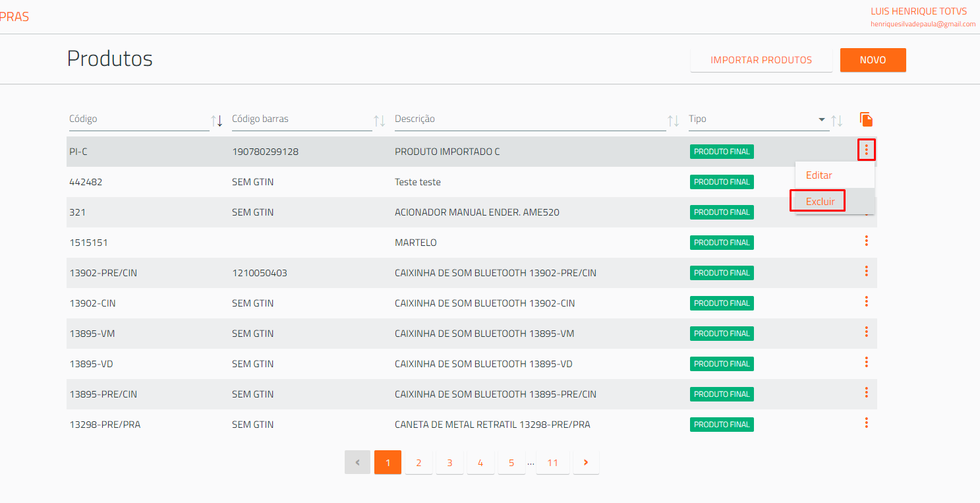Viewport: 980px width, 503px height.
Task: Click the 13298-PRE/PRA code cell
Action: coord(105,425)
